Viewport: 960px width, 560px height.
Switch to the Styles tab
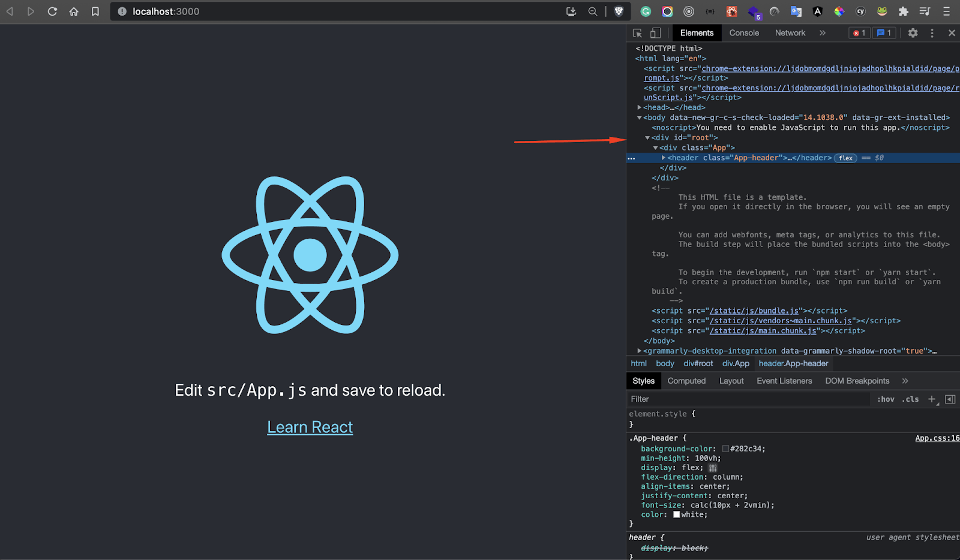(643, 381)
